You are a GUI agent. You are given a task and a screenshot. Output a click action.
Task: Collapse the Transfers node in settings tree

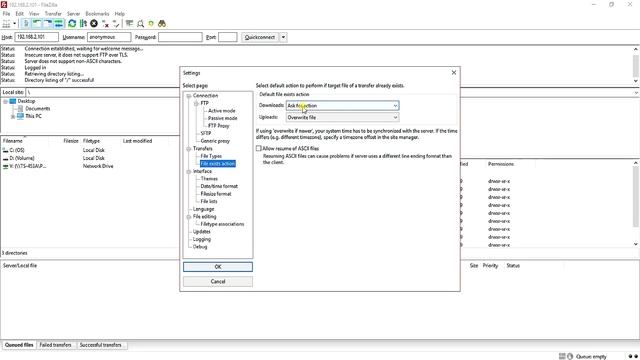(x=189, y=149)
